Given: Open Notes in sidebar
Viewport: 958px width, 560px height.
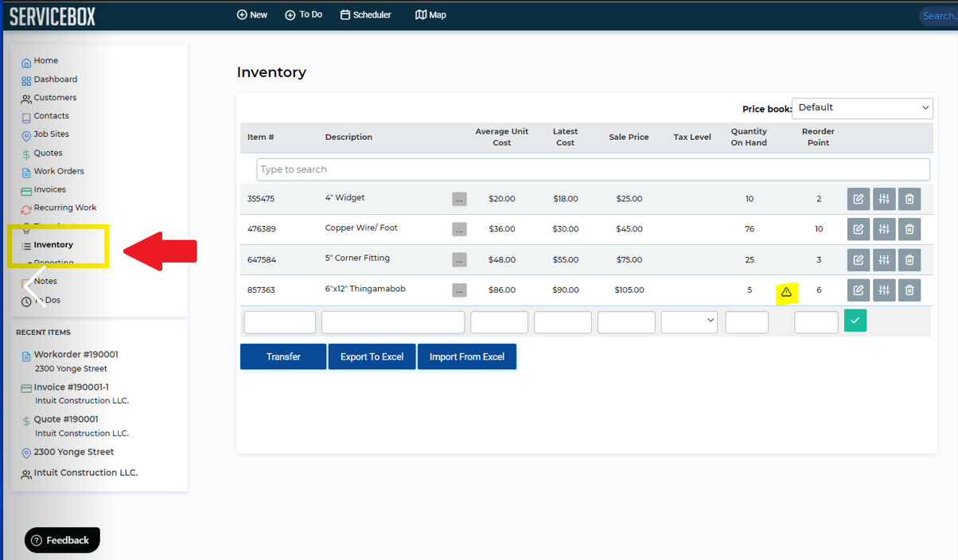Looking at the screenshot, I should pos(45,282).
